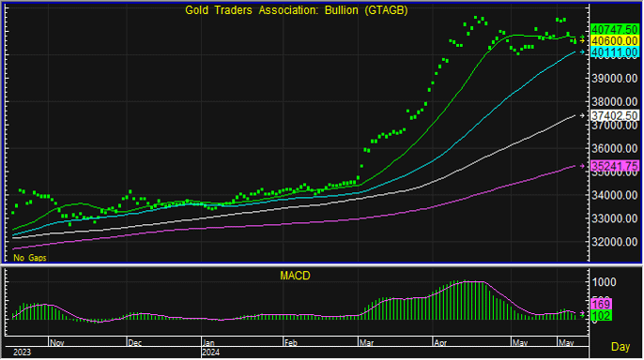Click the Day timeframe label

pos(621,347)
